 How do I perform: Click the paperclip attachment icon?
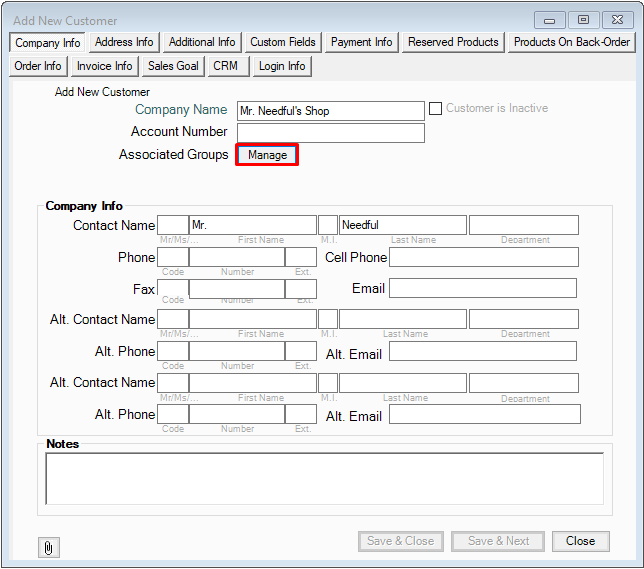pos(48,547)
